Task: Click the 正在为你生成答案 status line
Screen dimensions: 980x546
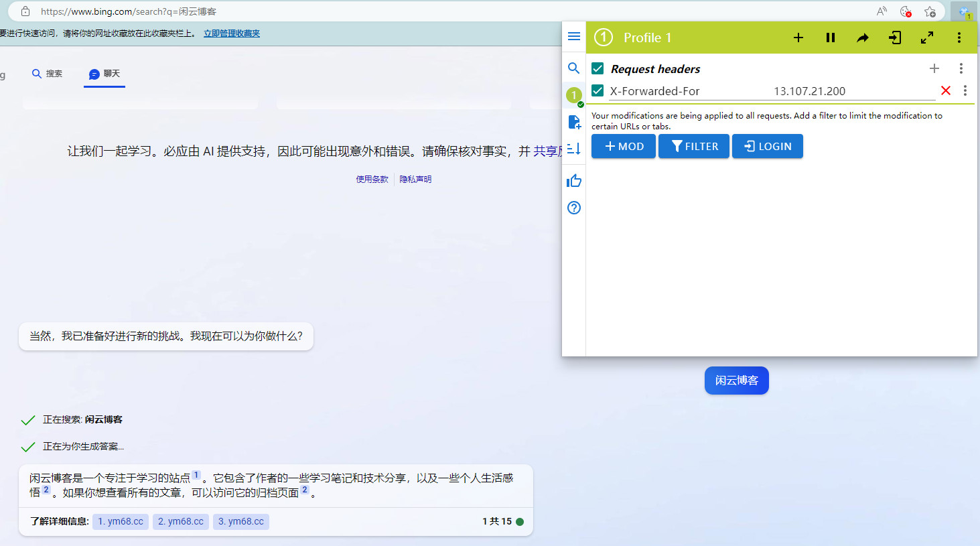Action: (x=83, y=446)
